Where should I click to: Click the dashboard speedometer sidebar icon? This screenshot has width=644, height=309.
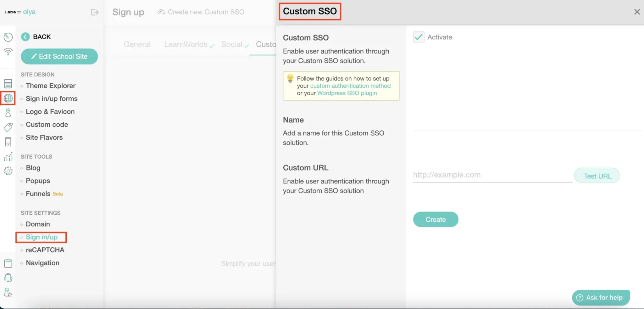(8, 37)
